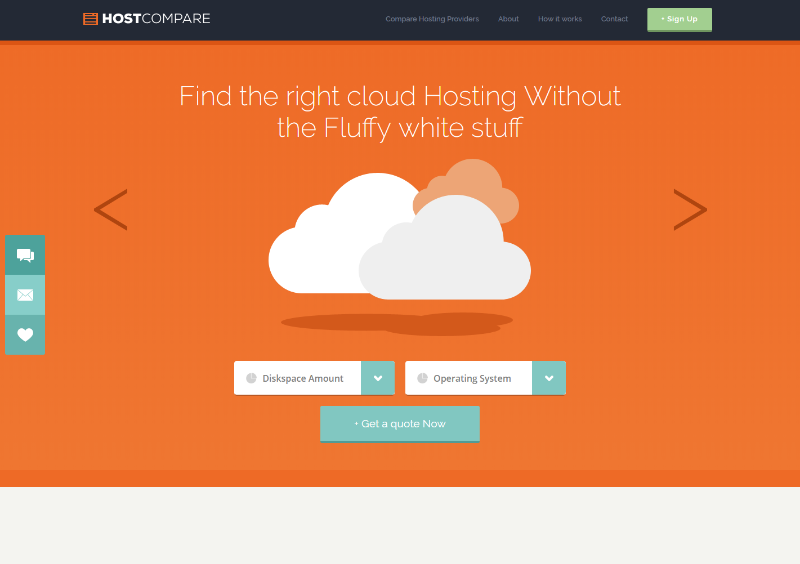The image size is (800, 564).
Task: Expand the Diskspace Amount dropdown arrow
Action: click(378, 378)
